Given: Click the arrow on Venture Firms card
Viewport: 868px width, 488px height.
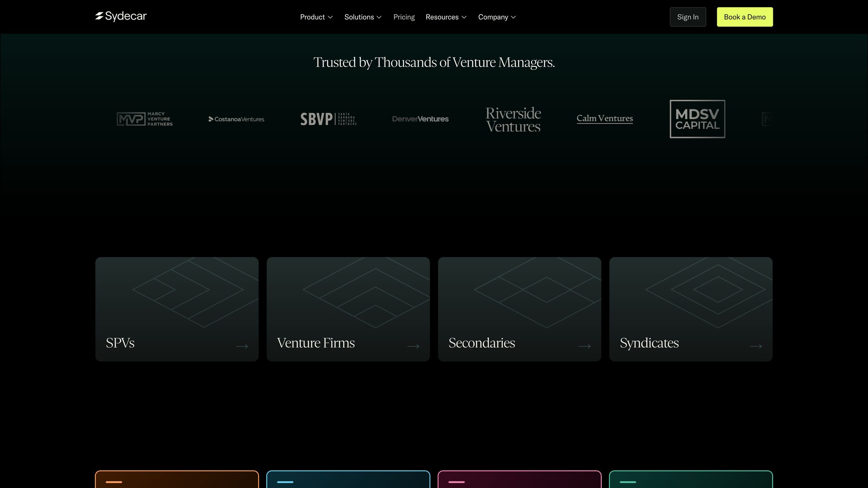Looking at the screenshot, I should pyautogui.click(x=413, y=346).
